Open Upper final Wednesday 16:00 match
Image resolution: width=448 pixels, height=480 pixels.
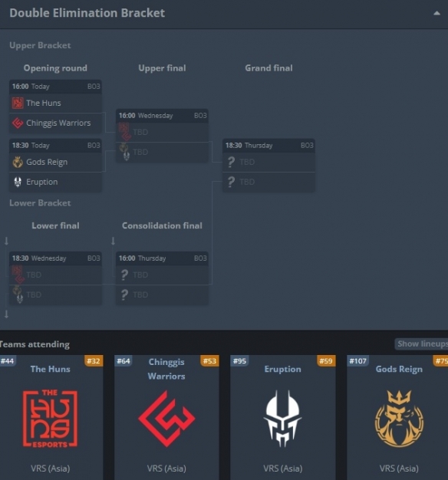(162, 136)
